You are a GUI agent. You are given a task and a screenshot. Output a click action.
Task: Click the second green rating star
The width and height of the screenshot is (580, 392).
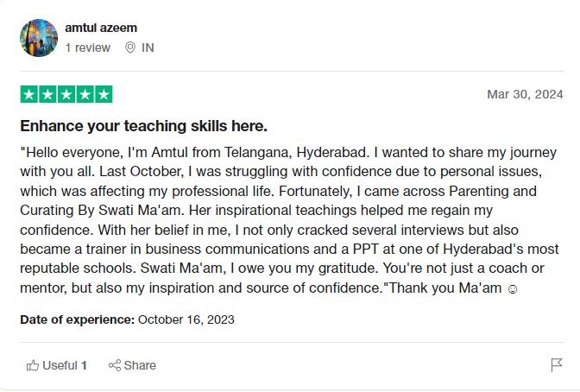coord(47,94)
